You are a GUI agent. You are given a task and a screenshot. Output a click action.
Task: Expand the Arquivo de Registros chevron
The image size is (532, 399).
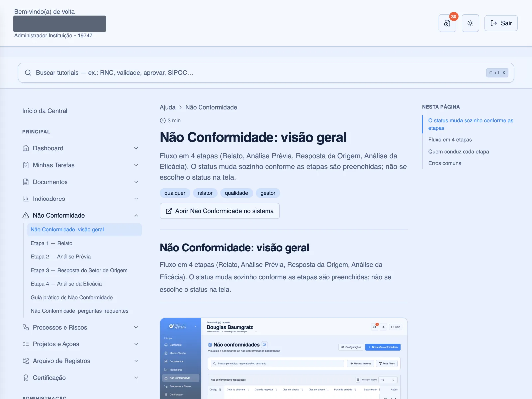point(136,361)
